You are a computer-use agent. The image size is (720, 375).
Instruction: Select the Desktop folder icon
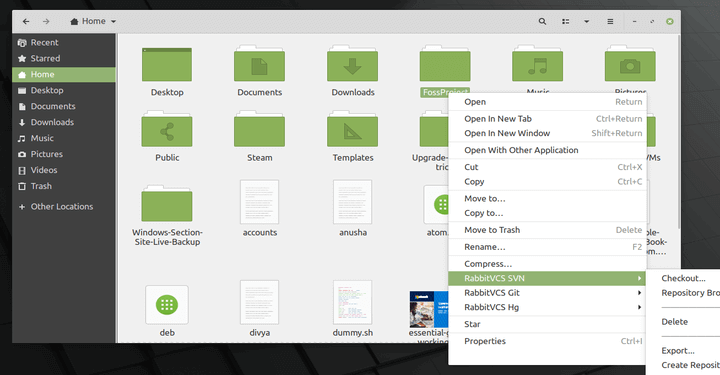pos(167,64)
